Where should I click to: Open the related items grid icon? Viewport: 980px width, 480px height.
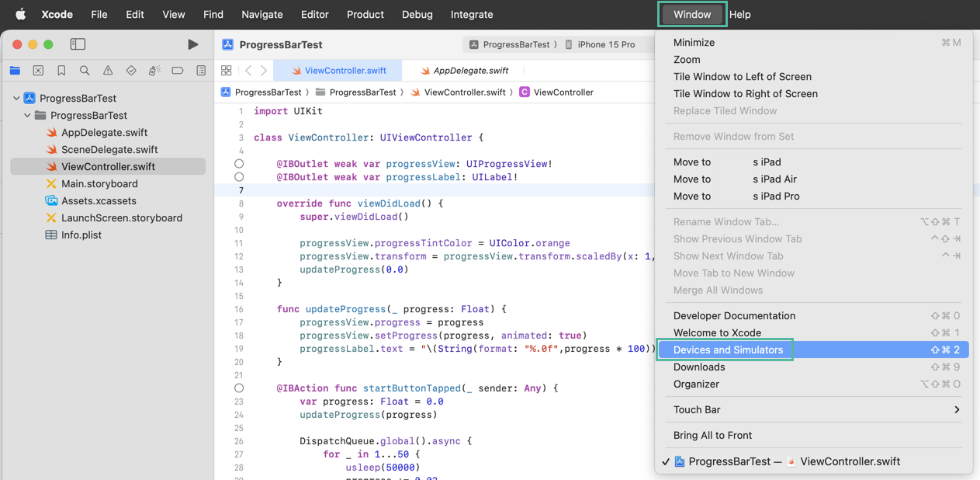click(x=227, y=71)
